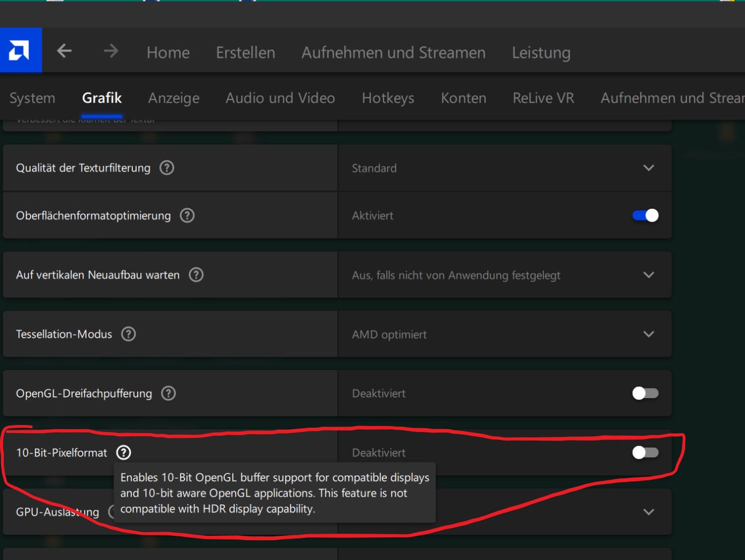This screenshot has height=560, width=745.
Task: Select the Grafik settings tab
Action: tap(102, 98)
